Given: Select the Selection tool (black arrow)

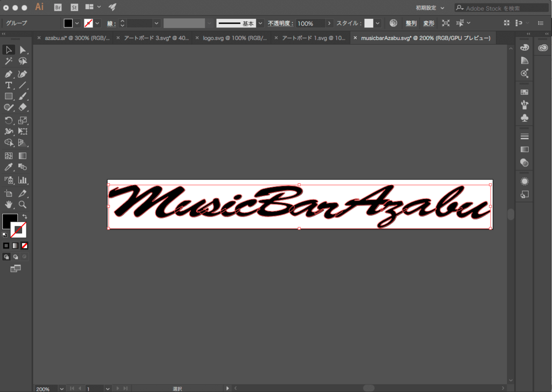Looking at the screenshot, I should tap(9, 50).
